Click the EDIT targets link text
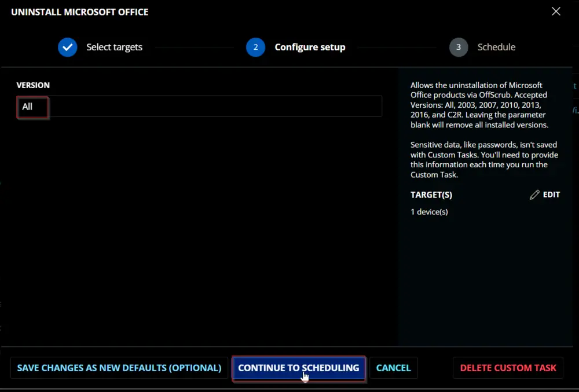The height and width of the screenshot is (392, 579). point(551,195)
